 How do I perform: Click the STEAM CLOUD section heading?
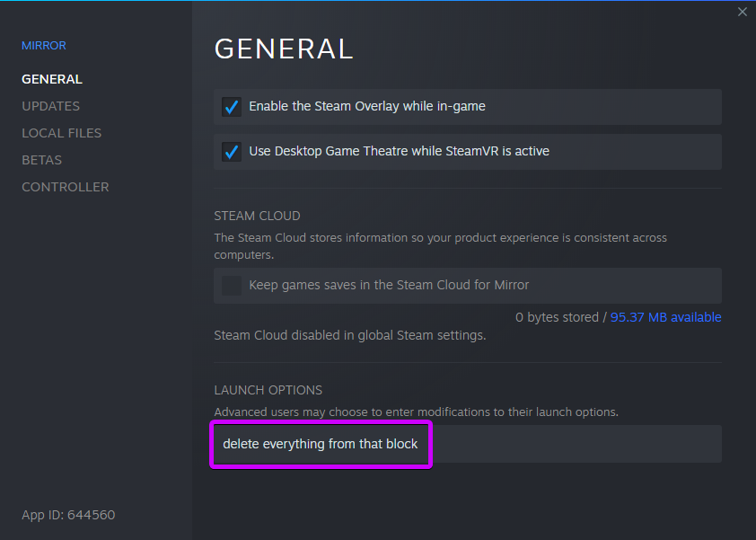pos(257,216)
